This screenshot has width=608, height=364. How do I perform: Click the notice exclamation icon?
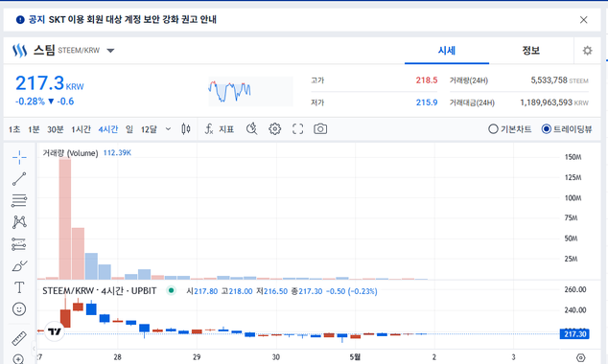click(x=20, y=20)
